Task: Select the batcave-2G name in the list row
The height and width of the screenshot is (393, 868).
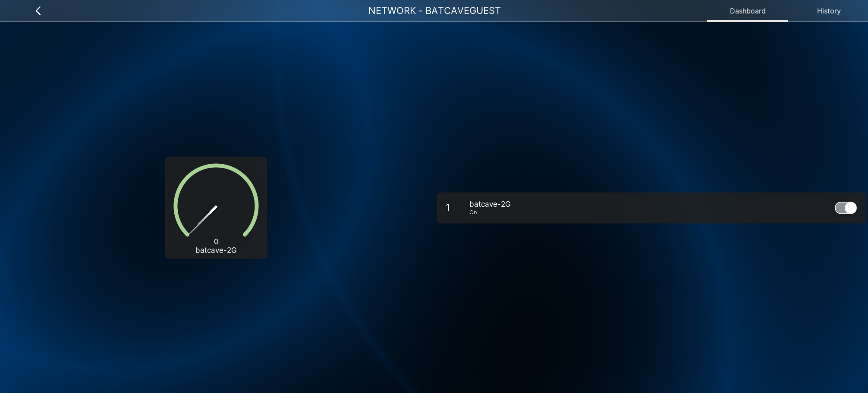Action: (490, 204)
